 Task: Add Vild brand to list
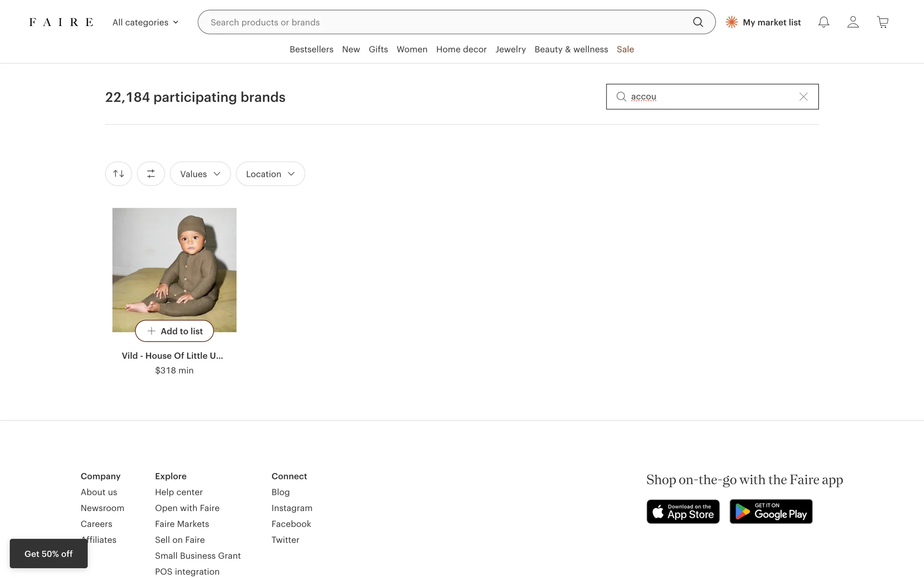click(174, 331)
